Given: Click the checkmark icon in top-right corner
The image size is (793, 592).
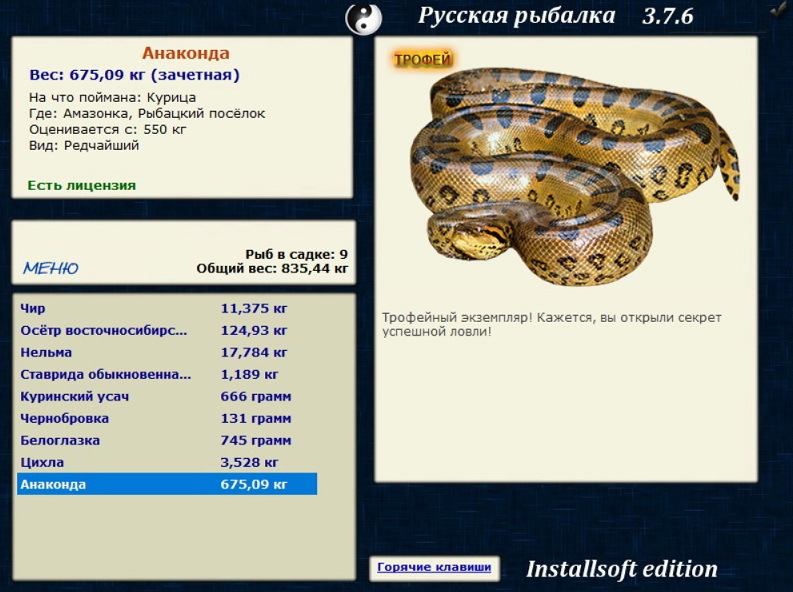Looking at the screenshot, I should coord(778,12).
